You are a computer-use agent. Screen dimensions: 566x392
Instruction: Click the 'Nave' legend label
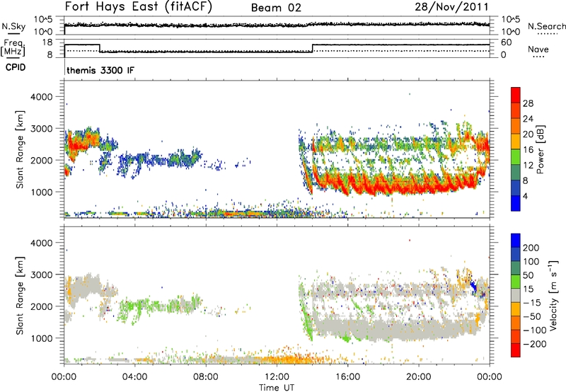click(x=538, y=49)
